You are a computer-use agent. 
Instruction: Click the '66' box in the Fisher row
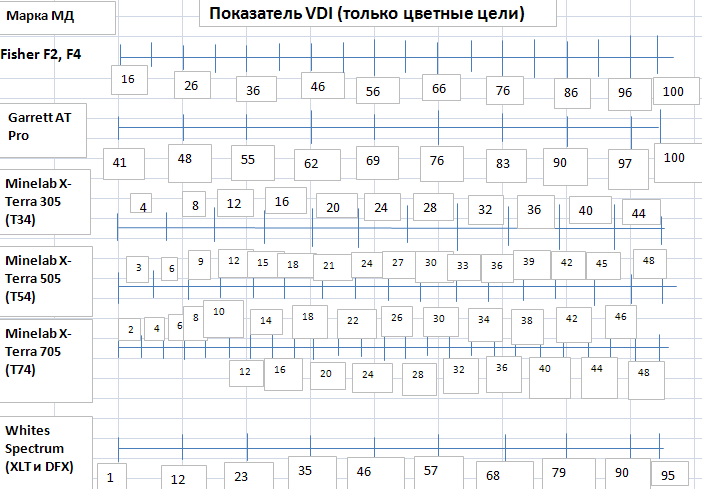click(441, 88)
